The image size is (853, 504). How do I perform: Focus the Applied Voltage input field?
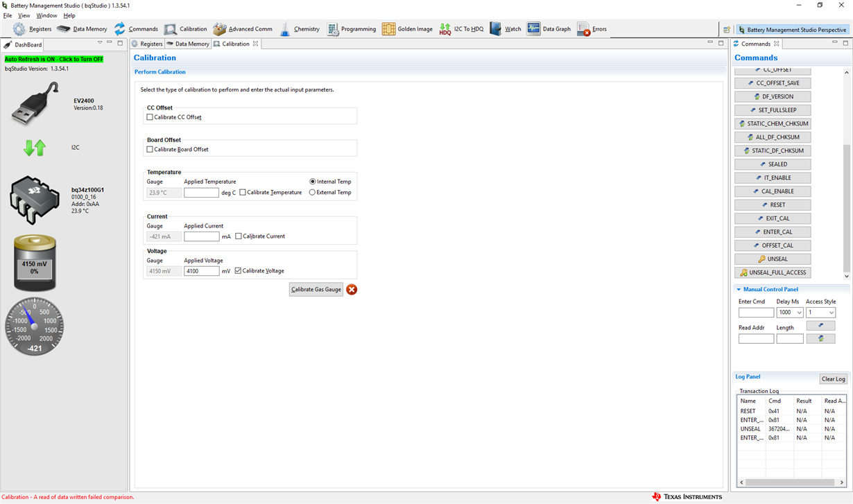[x=202, y=271]
